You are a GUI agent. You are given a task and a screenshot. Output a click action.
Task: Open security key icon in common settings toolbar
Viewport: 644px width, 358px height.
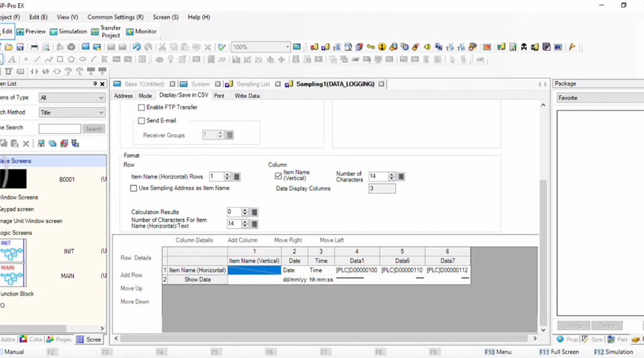pos(371,47)
